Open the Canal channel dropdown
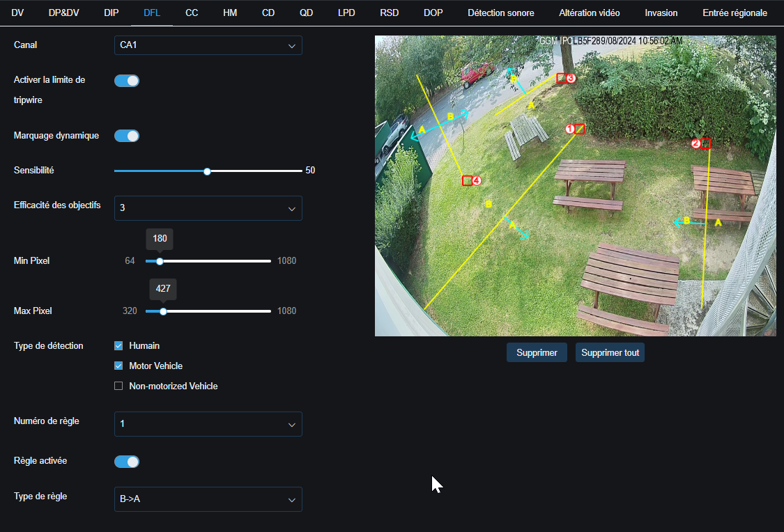This screenshot has width=784, height=532. tap(208, 45)
